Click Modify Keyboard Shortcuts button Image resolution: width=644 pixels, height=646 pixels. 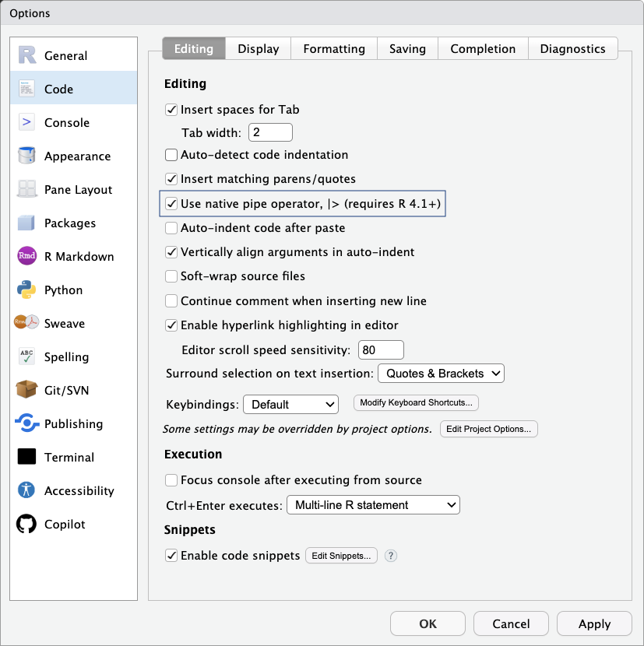(416, 403)
